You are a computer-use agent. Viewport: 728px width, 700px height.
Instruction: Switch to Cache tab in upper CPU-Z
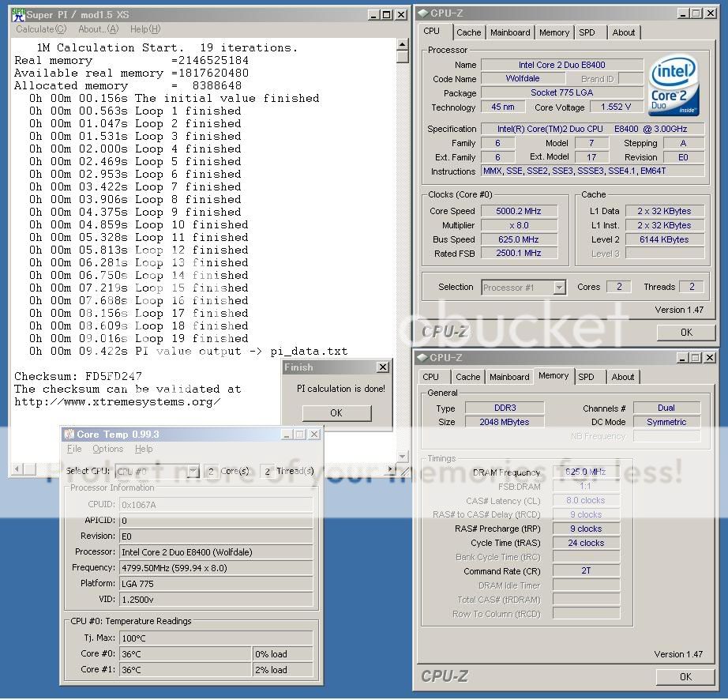469,32
